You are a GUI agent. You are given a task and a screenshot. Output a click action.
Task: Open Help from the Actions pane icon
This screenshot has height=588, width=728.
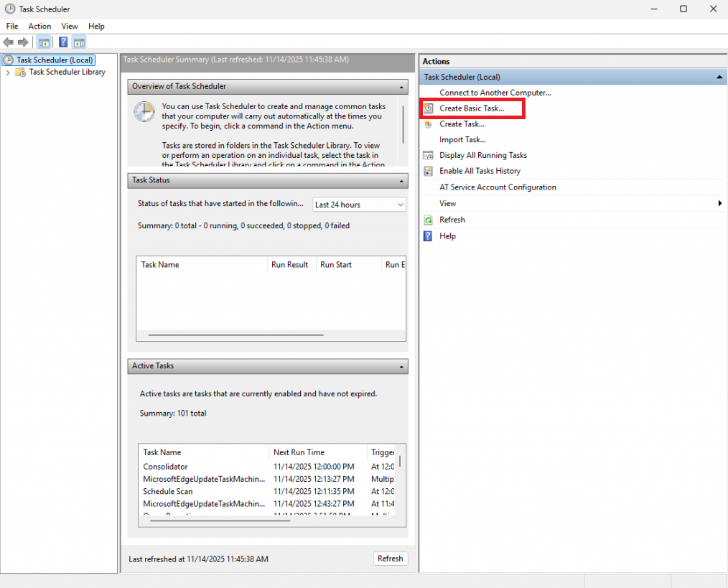[426, 235]
